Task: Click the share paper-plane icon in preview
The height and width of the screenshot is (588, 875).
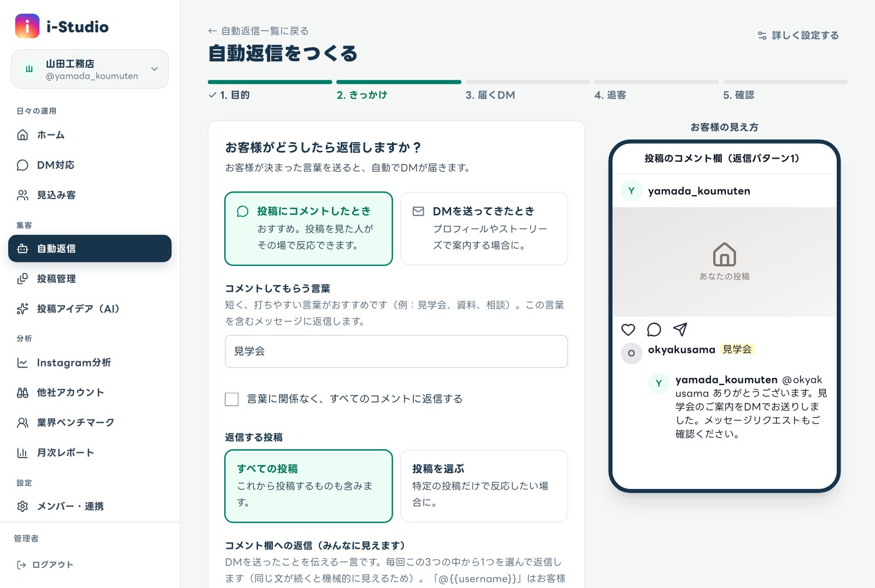Action: point(680,329)
